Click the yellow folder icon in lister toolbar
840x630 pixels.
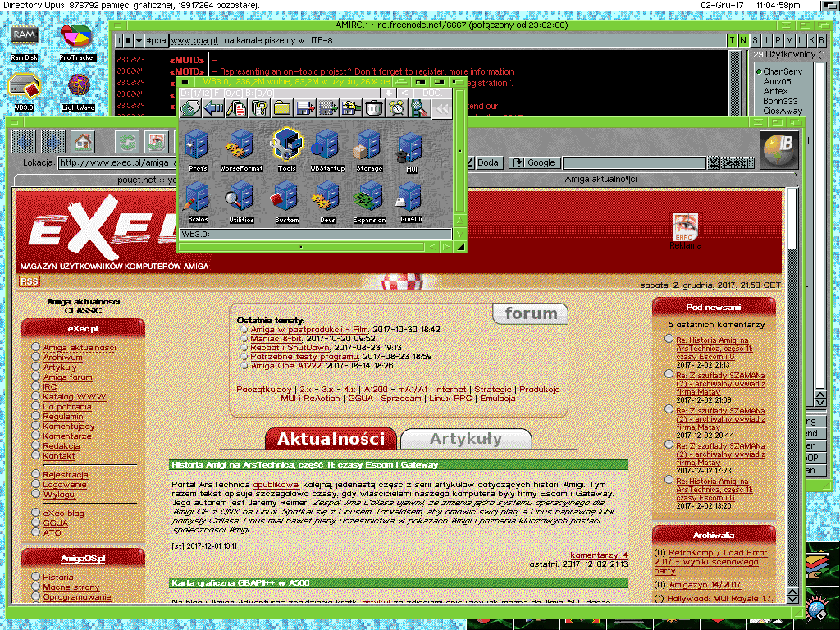pyautogui.click(x=282, y=109)
